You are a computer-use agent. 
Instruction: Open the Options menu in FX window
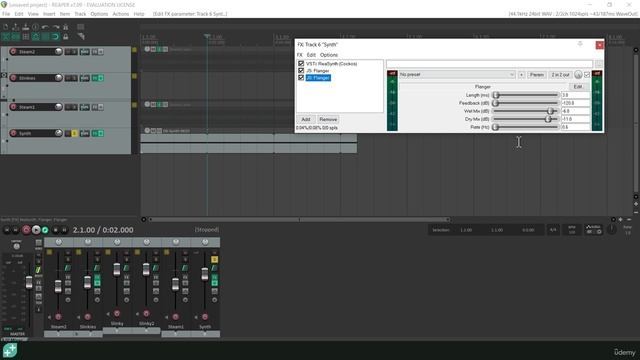[329, 55]
